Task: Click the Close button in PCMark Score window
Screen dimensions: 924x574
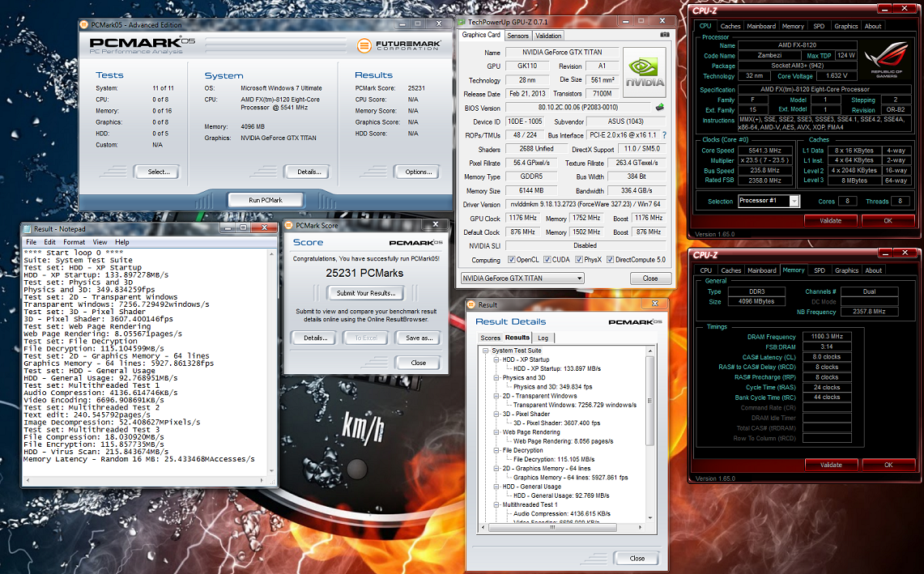Action: point(419,363)
